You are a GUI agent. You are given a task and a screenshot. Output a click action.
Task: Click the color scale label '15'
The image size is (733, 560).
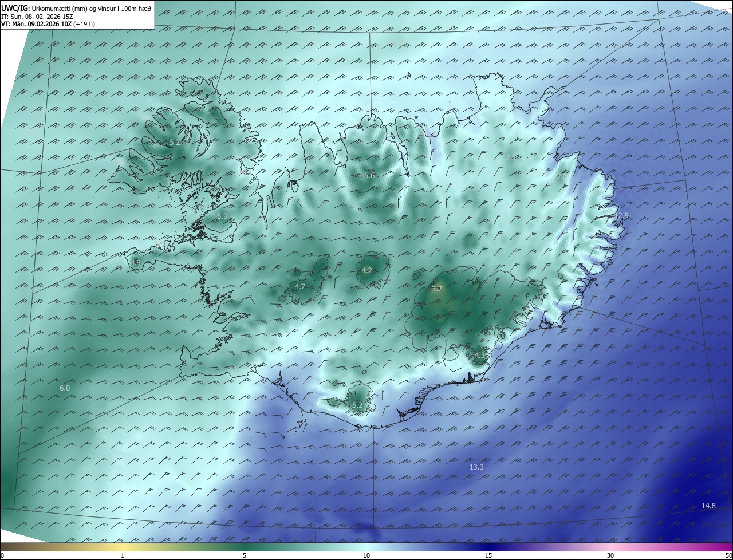(x=488, y=555)
